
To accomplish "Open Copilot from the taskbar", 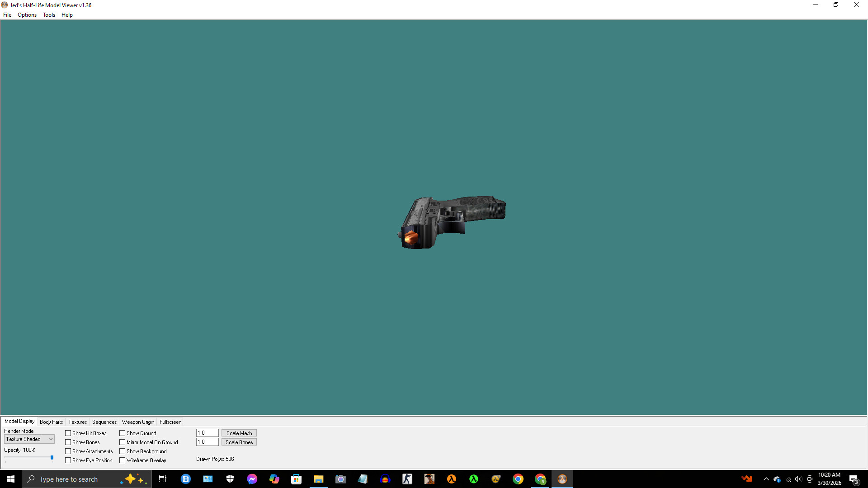I will point(274,479).
